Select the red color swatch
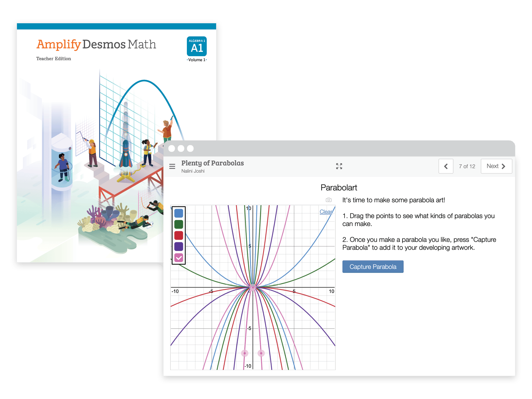The image size is (532, 399). (x=179, y=235)
